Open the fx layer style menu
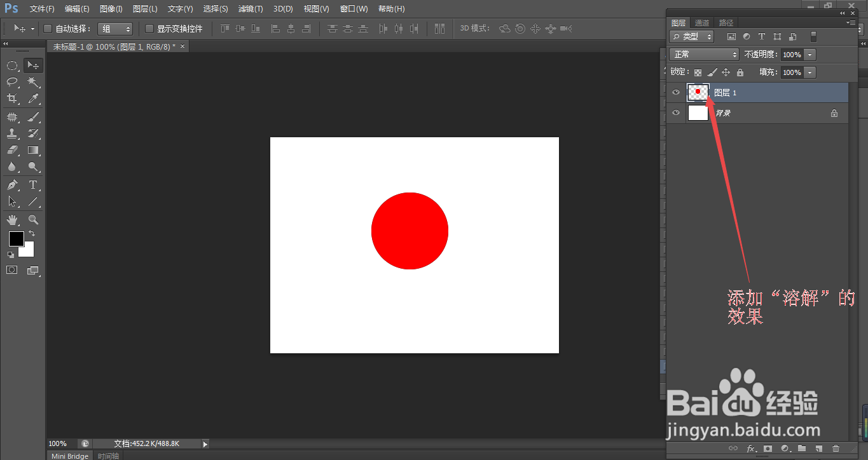Screen dimensions: 868x460 pyautogui.click(x=751, y=449)
